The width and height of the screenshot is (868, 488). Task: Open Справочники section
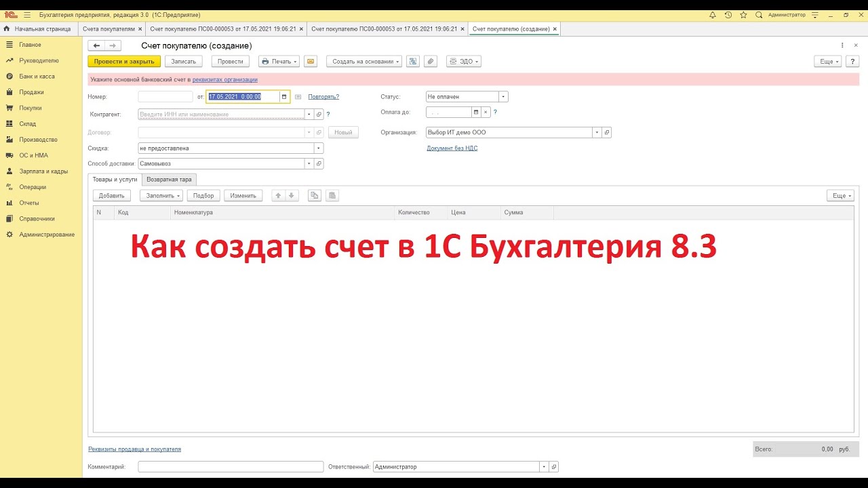coord(37,219)
